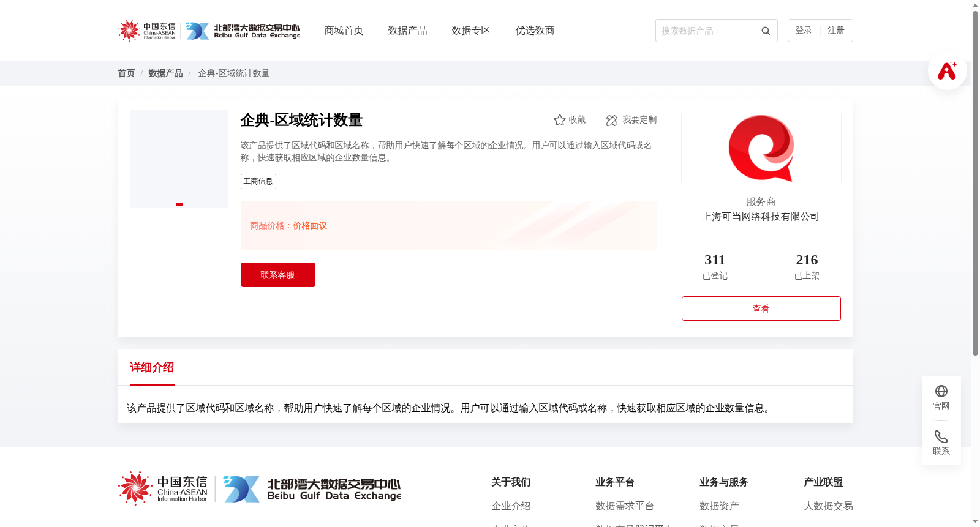Click footer link 企业介绍
Image resolution: width=980 pixels, height=527 pixels.
pos(511,506)
